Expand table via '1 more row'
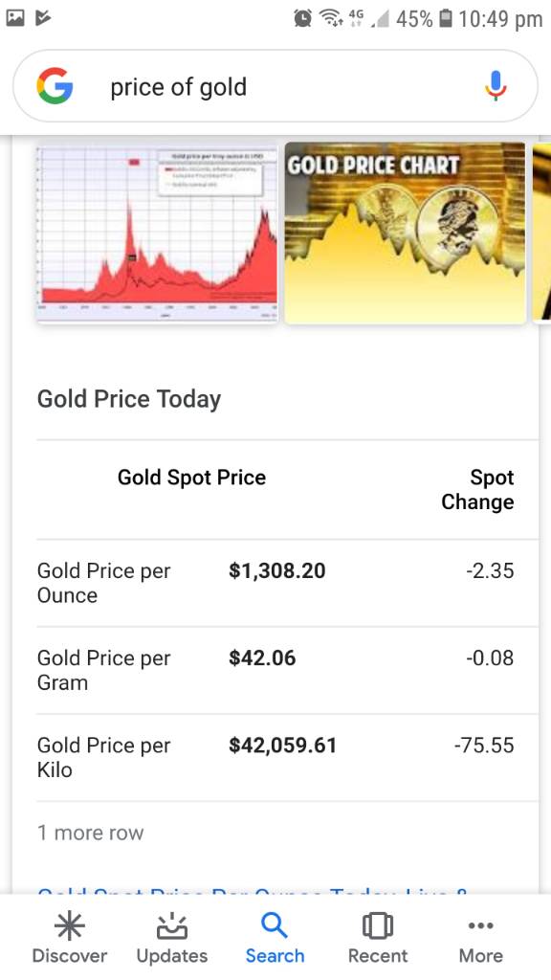Image resolution: width=551 pixels, height=980 pixels. (91, 833)
